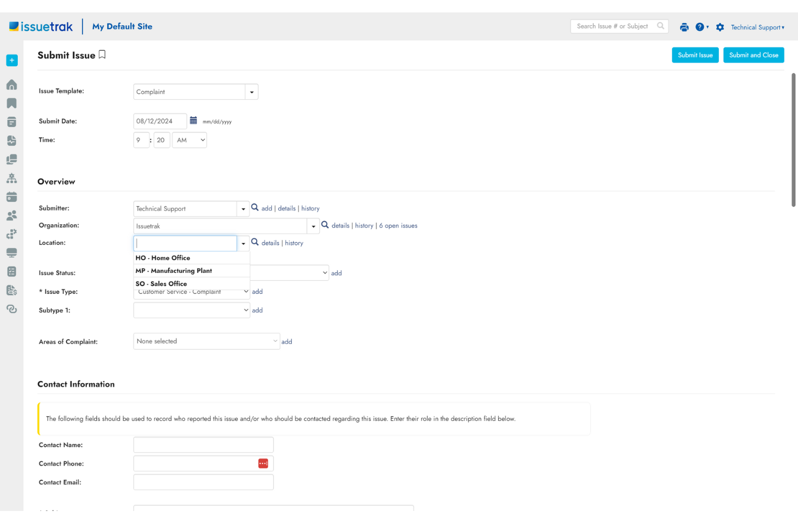
Task: Open the Home dashboard icon in sidebar
Action: tap(11, 85)
